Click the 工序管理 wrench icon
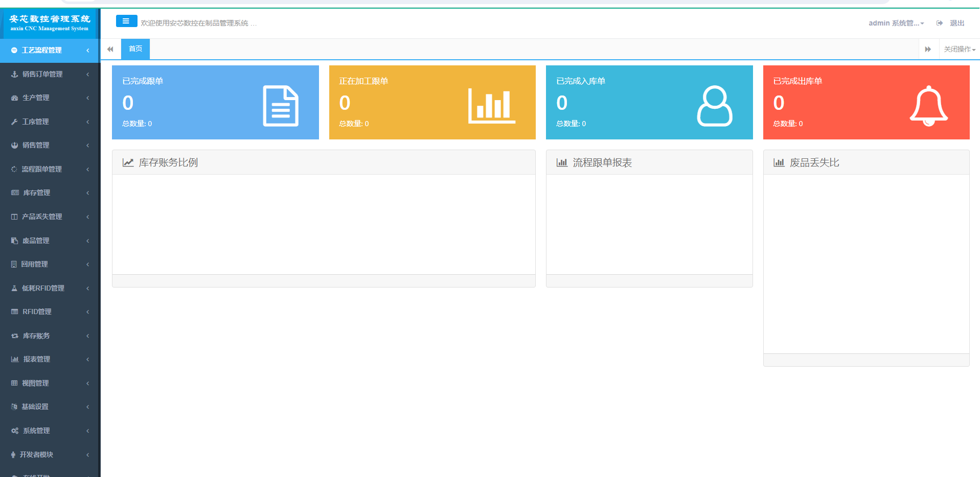Image resolution: width=980 pixels, height=477 pixels. click(x=14, y=122)
